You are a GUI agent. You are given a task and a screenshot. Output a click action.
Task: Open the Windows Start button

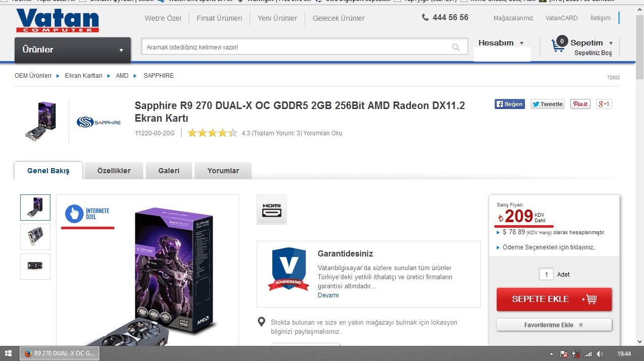[9, 353]
